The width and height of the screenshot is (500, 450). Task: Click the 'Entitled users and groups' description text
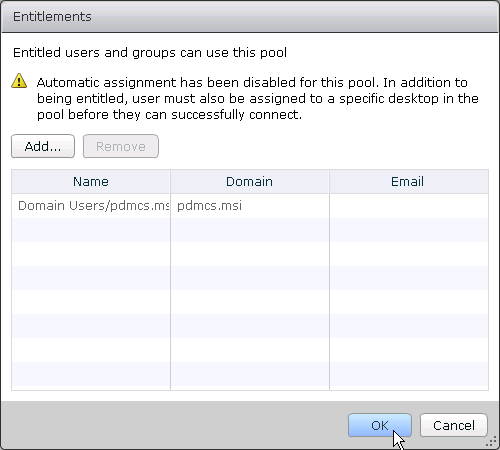[150, 53]
